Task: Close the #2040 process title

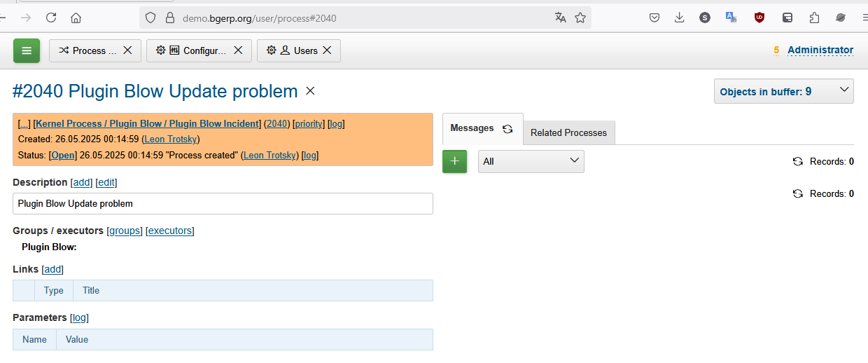Action: coord(311,91)
